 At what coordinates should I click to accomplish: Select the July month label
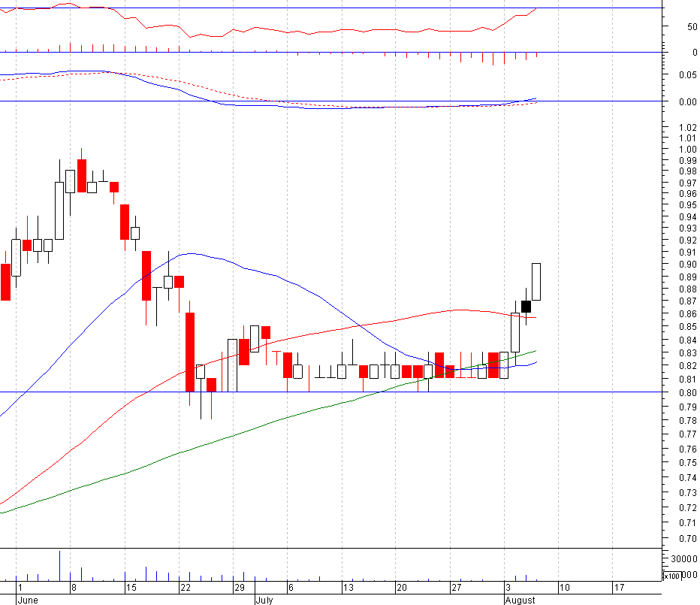(264, 600)
